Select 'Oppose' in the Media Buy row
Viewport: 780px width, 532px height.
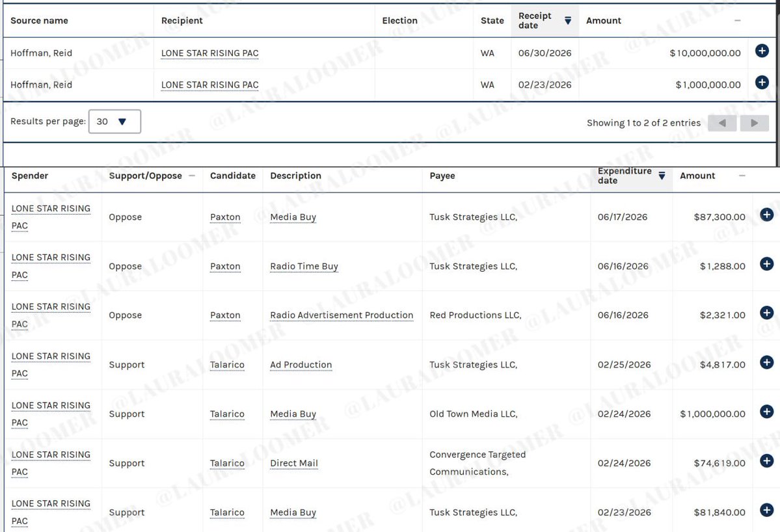[x=126, y=217]
